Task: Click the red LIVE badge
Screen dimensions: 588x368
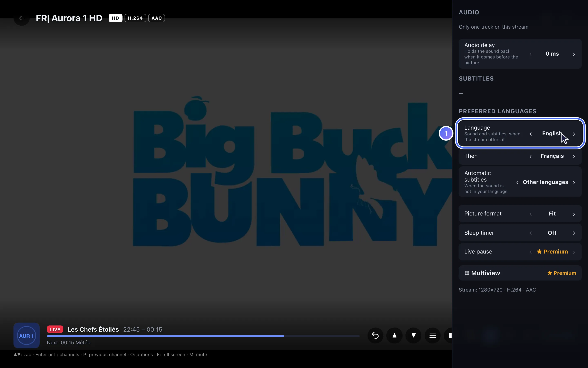Action: click(x=55, y=329)
